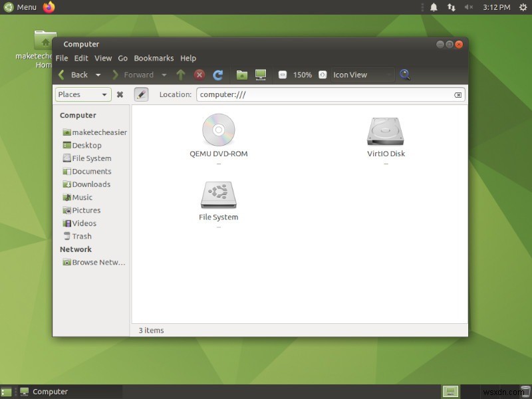Viewport: 532px width, 399px height.
Task: Launch Firefox from the top panel
Action: (x=49, y=7)
